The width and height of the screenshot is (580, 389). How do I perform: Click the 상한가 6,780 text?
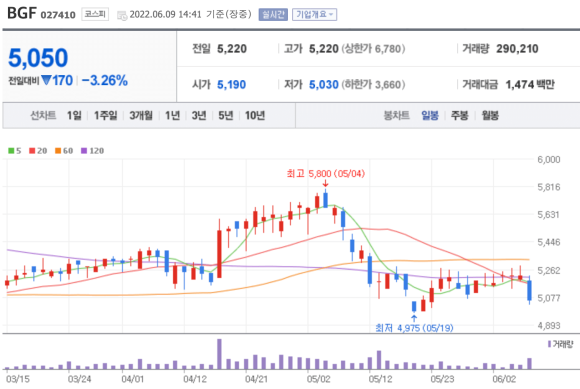pos(373,49)
